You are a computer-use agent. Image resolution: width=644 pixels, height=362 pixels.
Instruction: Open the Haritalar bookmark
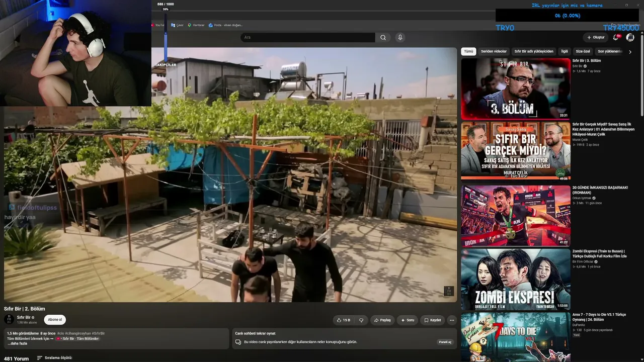tap(196, 25)
